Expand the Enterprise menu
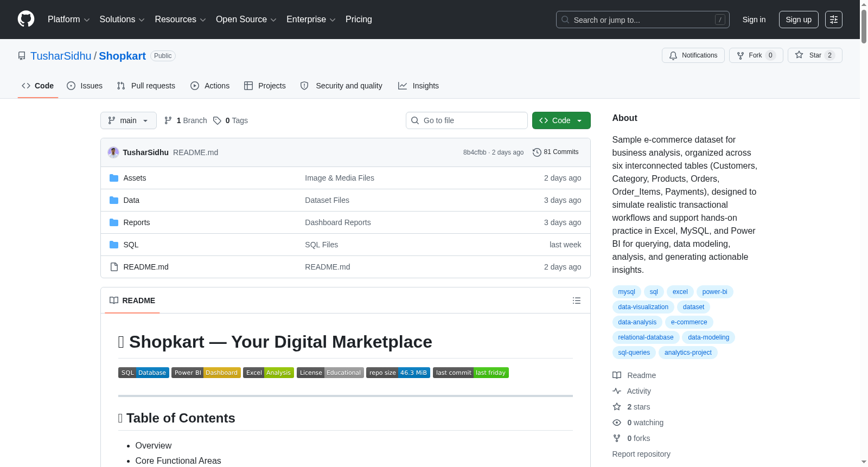The height and width of the screenshot is (467, 868). (x=311, y=20)
